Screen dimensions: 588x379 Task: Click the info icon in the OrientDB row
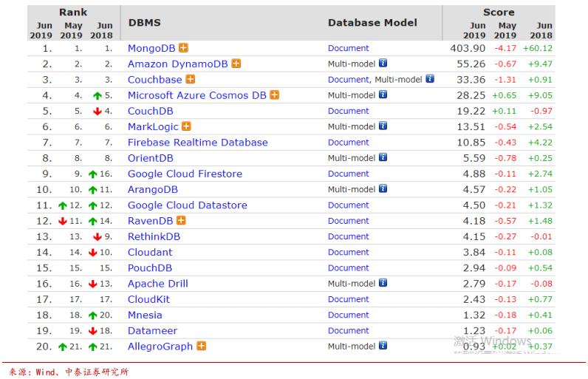pos(383,157)
